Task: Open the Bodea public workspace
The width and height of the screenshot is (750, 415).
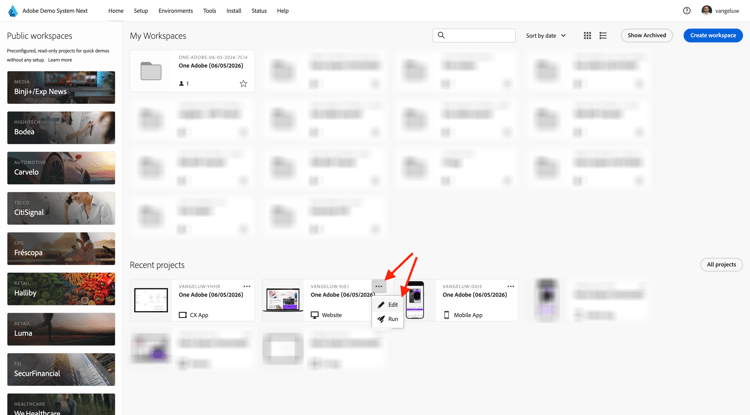Action: [61, 128]
